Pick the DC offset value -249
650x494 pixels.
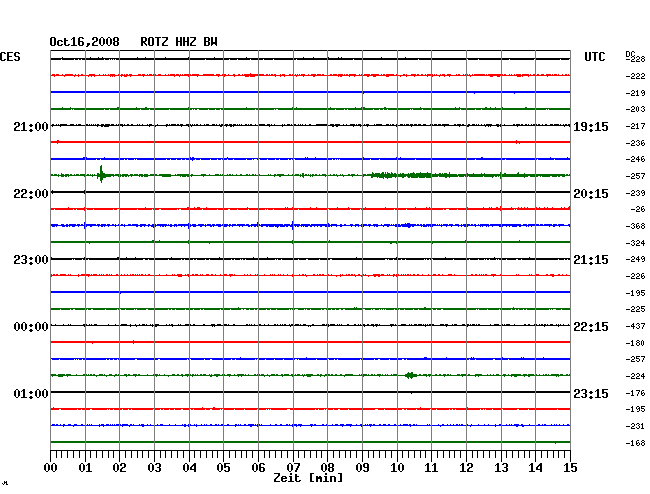click(635, 259)
